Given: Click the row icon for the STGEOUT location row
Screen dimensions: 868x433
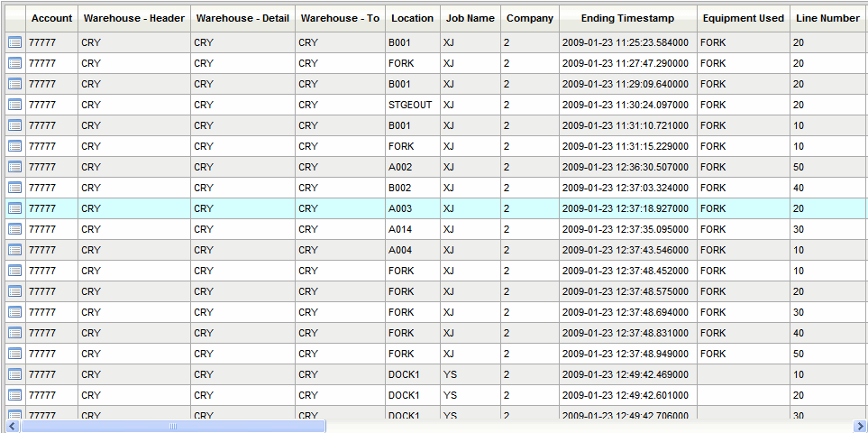Looking at the screenshot, I should [14, 105].
